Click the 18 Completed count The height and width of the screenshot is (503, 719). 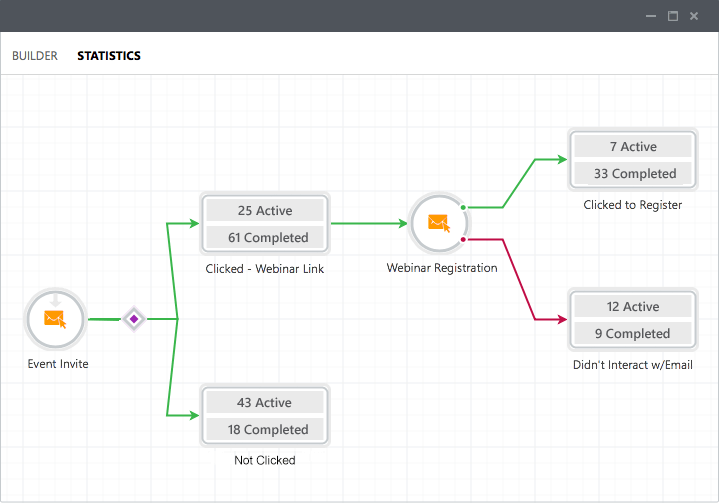tap(265, 430)
